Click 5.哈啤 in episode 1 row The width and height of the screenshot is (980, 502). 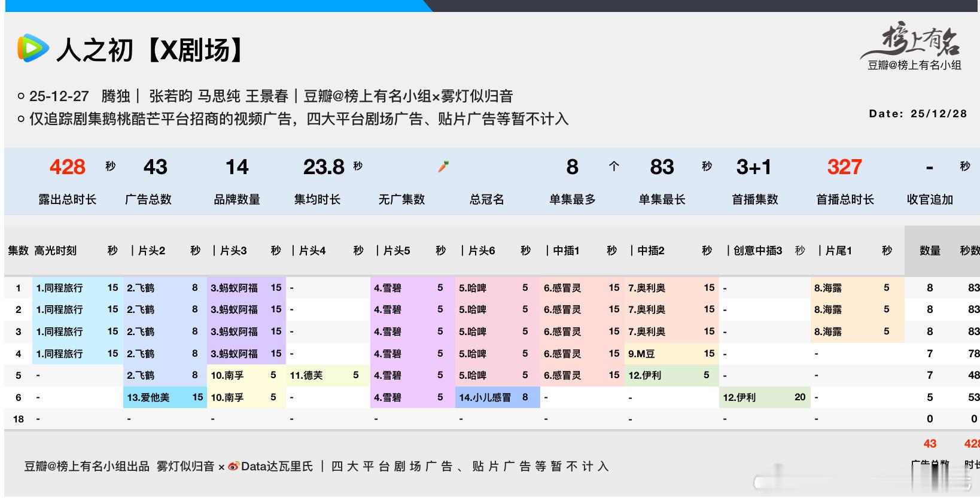(x=473, y=288)
